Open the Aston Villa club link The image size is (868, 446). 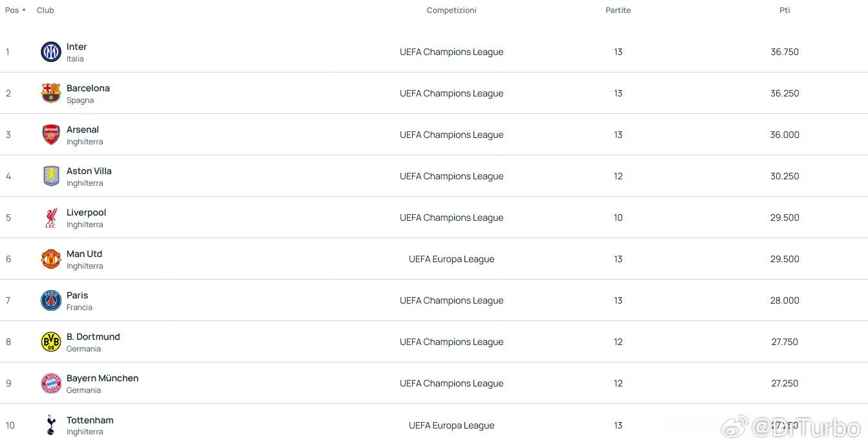click(x=89, y=171)
